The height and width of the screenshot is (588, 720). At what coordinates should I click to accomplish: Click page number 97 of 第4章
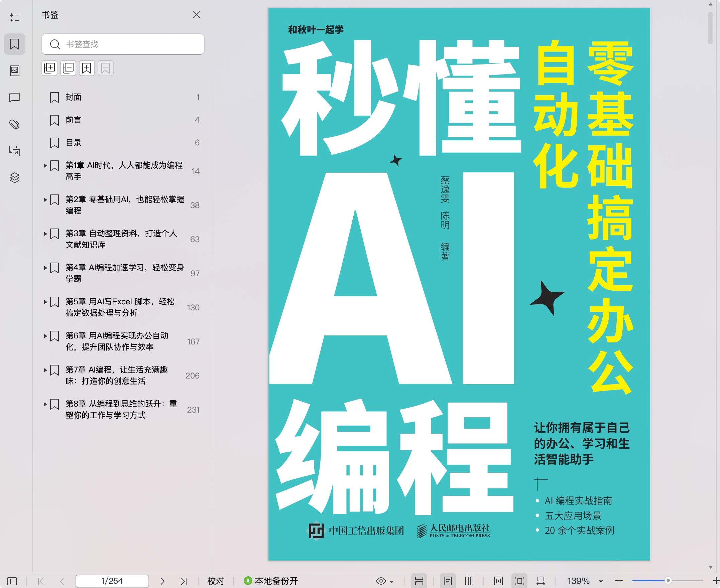[x=195, y=273]
